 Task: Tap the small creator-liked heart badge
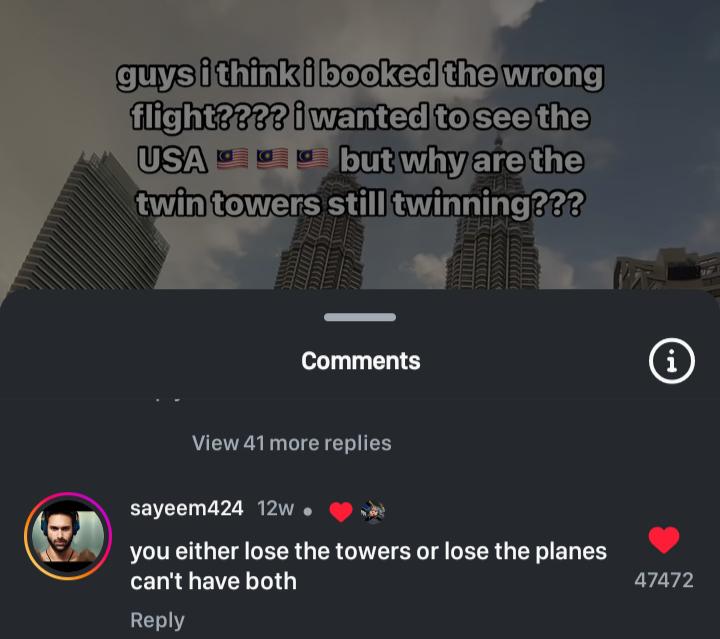341,511
